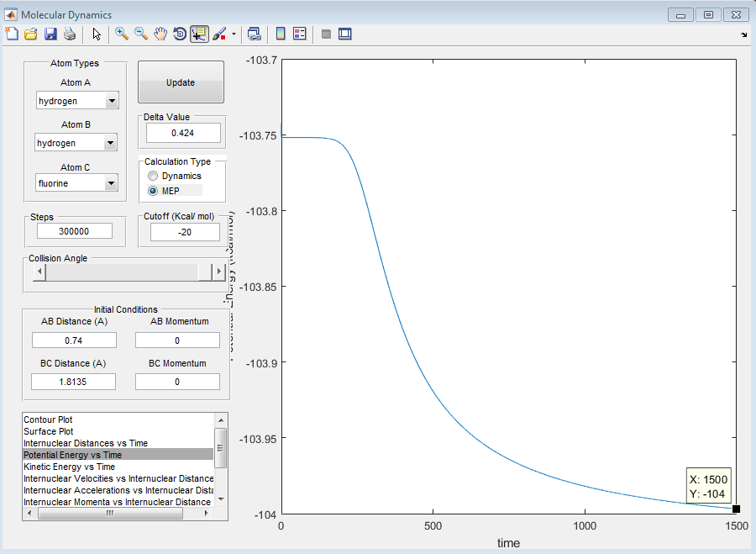The width and height of the screenshot is (756, 554).
Task: Click the plot list horizontal scrollbar thumb
Action: (110, 513)
